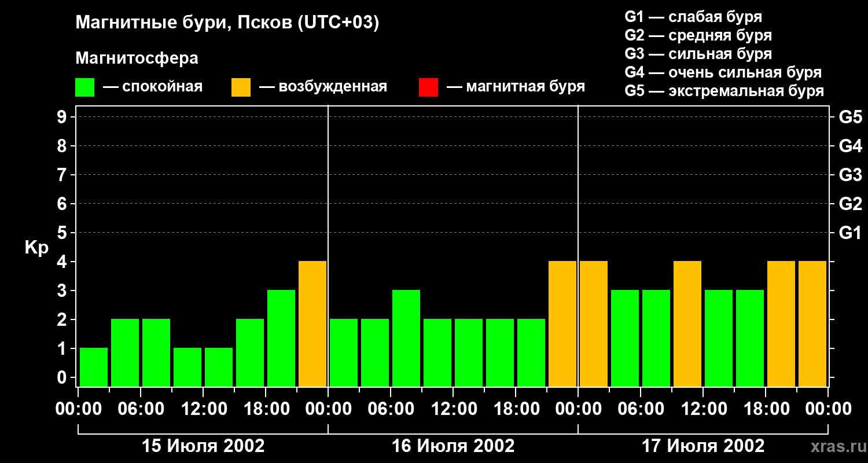
Task: Select the 15 Июля 00:00–03:00 green bar
Action: pyautogui.click(x=94, y=367)
